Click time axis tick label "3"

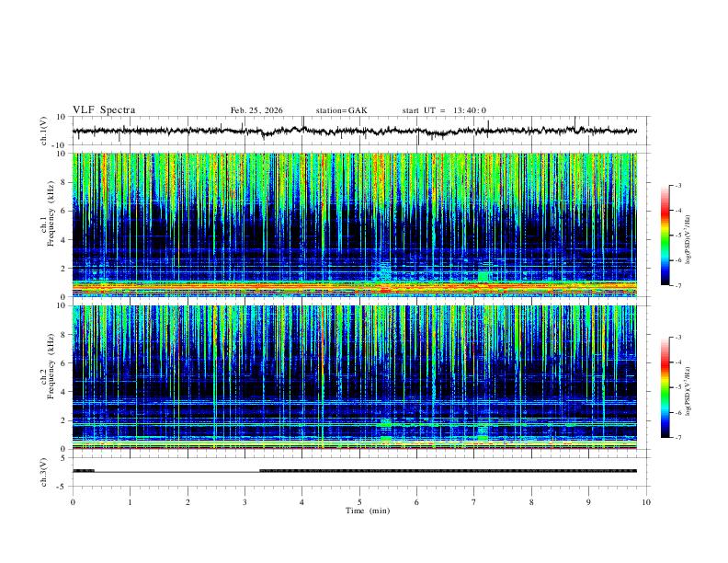point(245,502)
